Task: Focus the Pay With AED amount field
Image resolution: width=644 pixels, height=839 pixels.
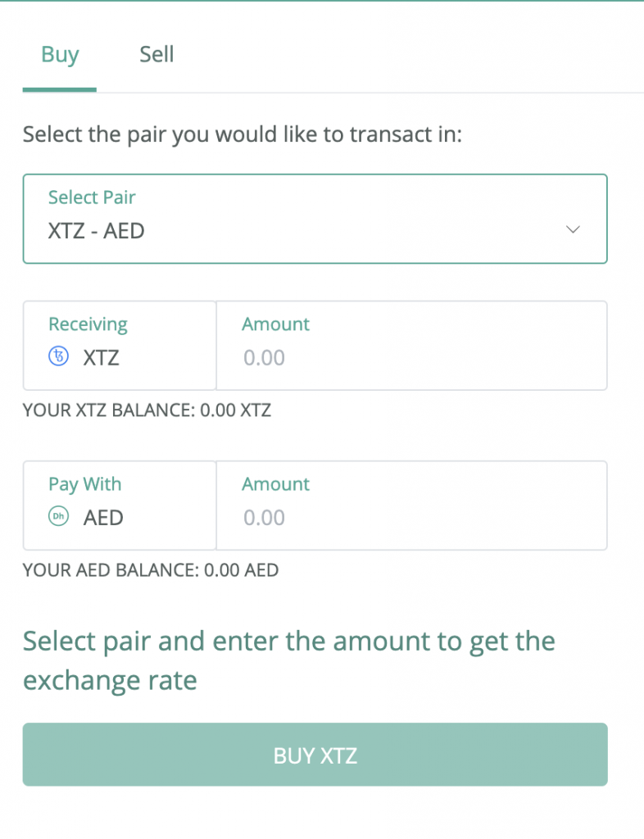Action: pos(412,506)
